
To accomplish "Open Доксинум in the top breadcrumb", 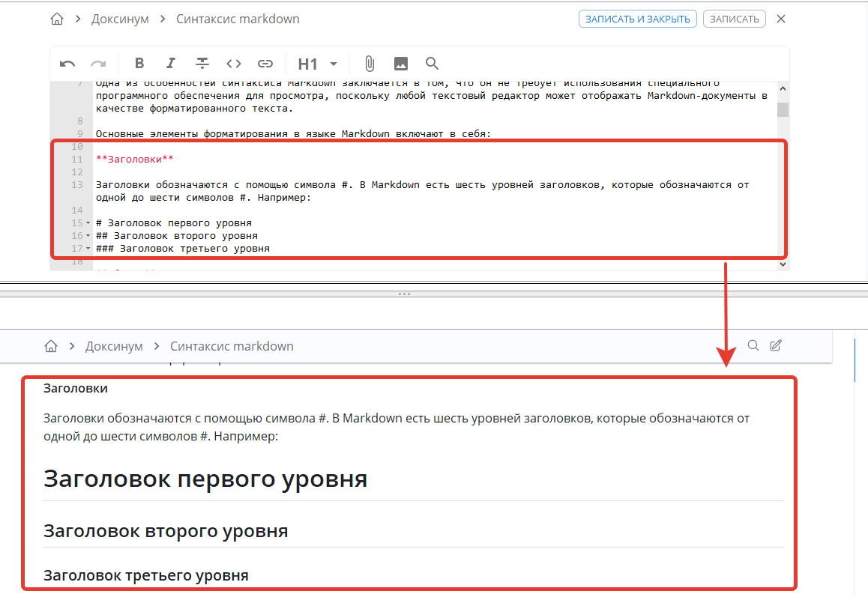I will pyautogui.click(x=120, y=19).
